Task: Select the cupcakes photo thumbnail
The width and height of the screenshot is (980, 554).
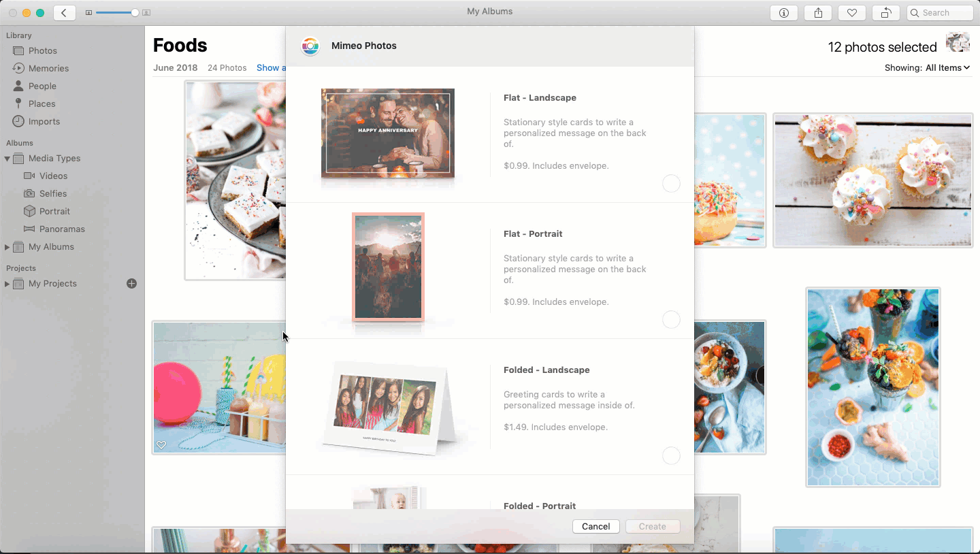Action: [x=873, y=180]
